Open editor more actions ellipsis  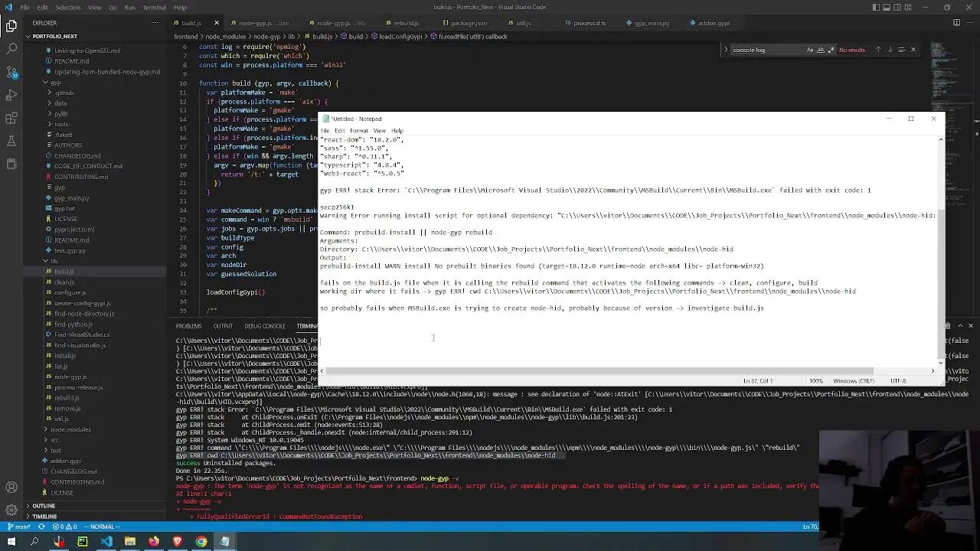tap(970, 23)
